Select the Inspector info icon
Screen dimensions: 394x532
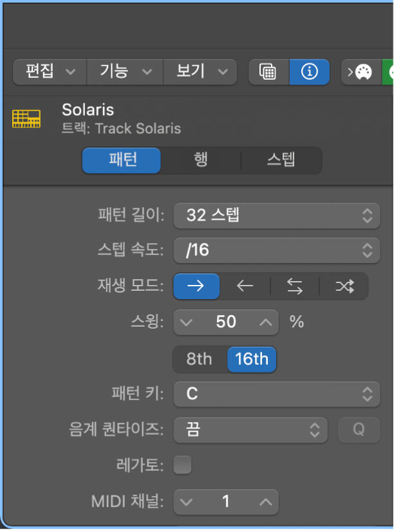[x=309, y=71]
